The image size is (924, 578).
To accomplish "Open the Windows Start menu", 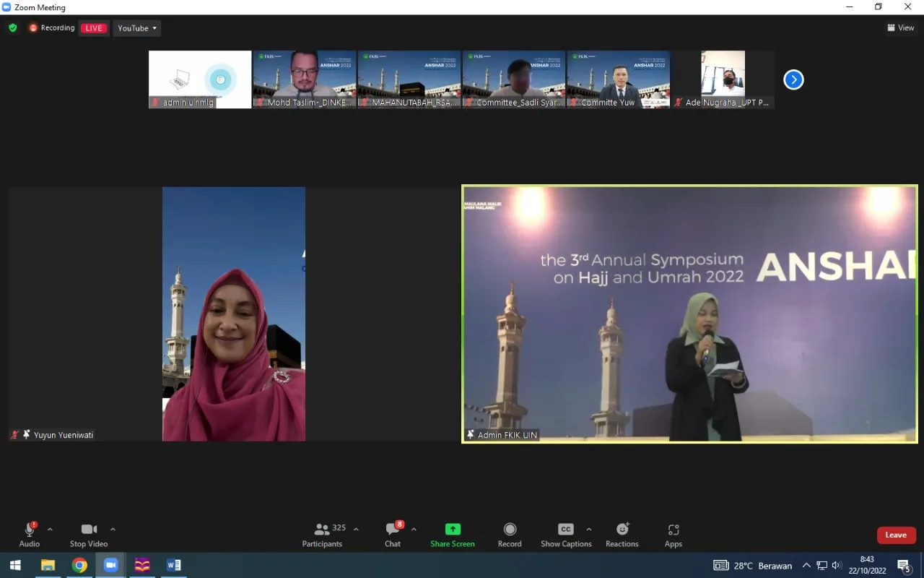I will tap(15, 565).
